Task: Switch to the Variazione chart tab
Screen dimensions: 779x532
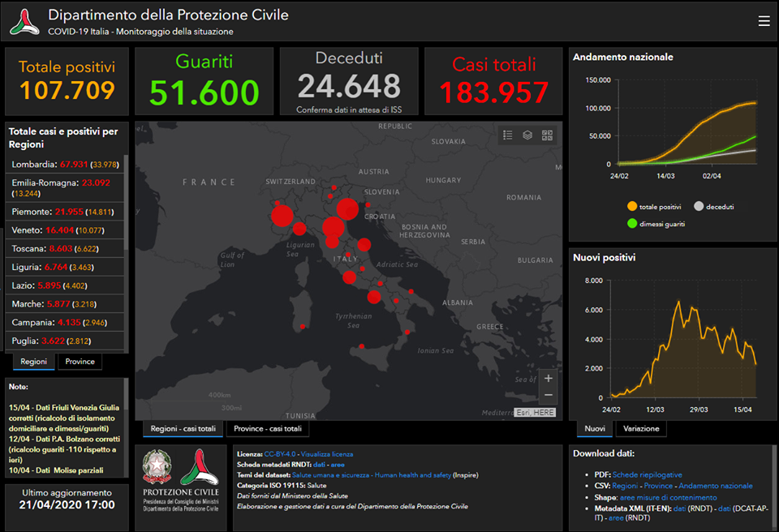Action: [x=641, y=428]
